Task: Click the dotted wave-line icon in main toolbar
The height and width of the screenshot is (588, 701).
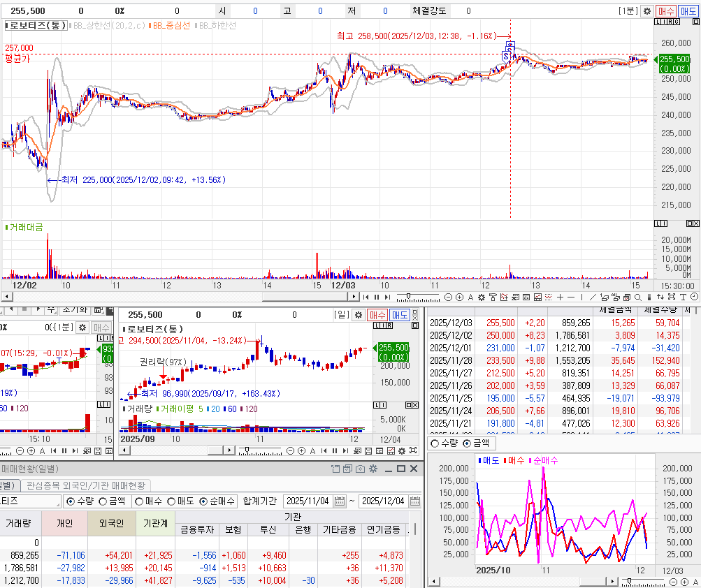Action: point(548,297)
